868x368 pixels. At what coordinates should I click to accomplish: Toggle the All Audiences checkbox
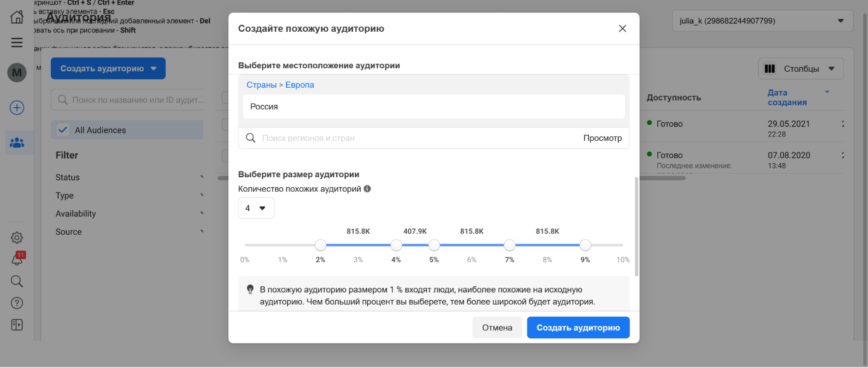pyautogui.click(x=63, y=130)
